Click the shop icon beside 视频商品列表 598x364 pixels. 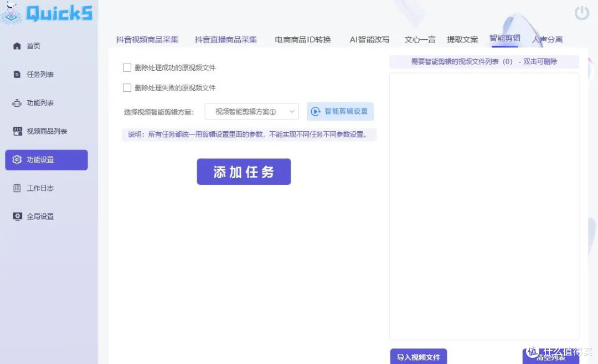(x=18, y=132)
